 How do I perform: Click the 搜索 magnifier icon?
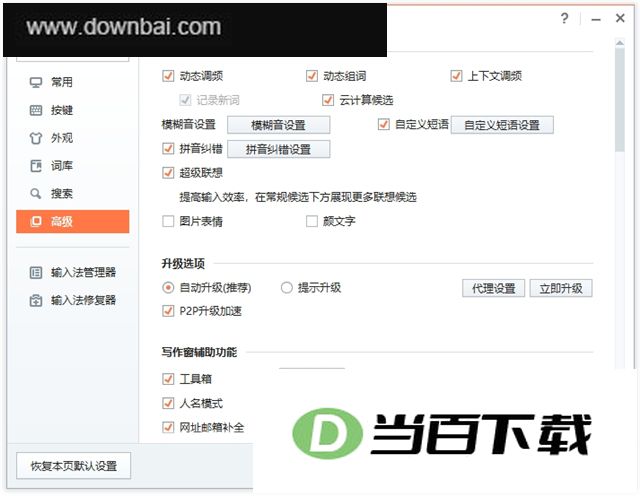coord(36,194)
